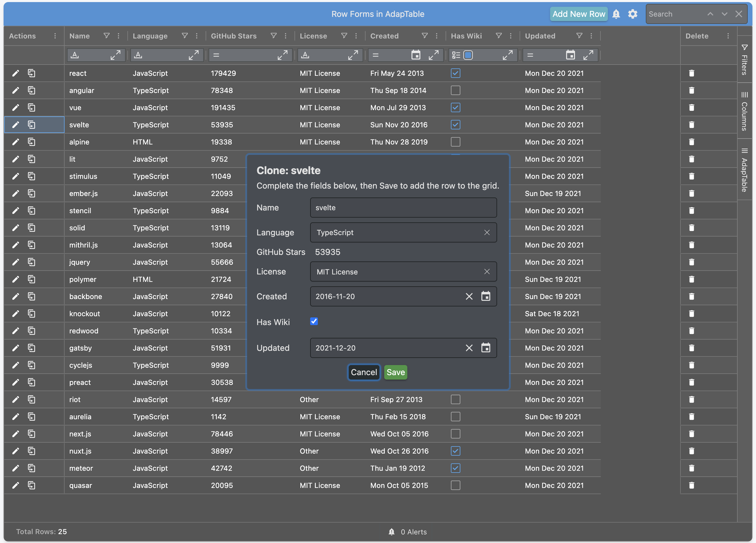The height and width of the screenshot is (543, 756).
Task: Open the Delete column menu dots
Action: point(728,36)
